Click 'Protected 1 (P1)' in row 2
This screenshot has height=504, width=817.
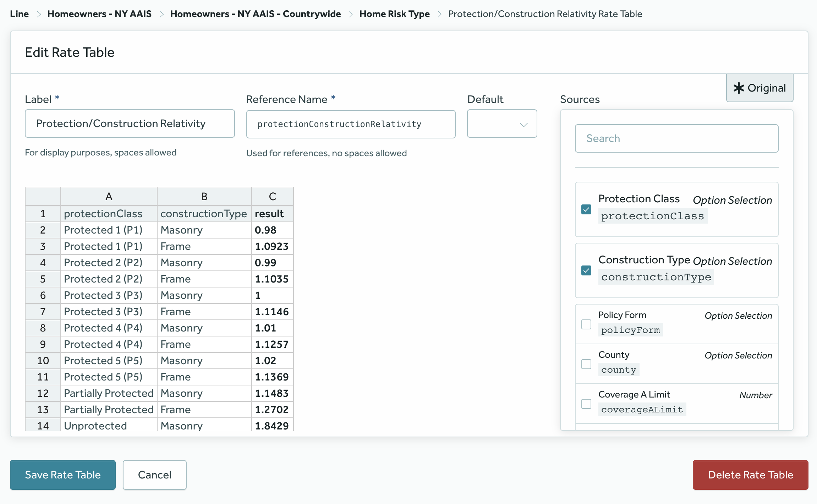pyautogui.click(x=109, y=230)
